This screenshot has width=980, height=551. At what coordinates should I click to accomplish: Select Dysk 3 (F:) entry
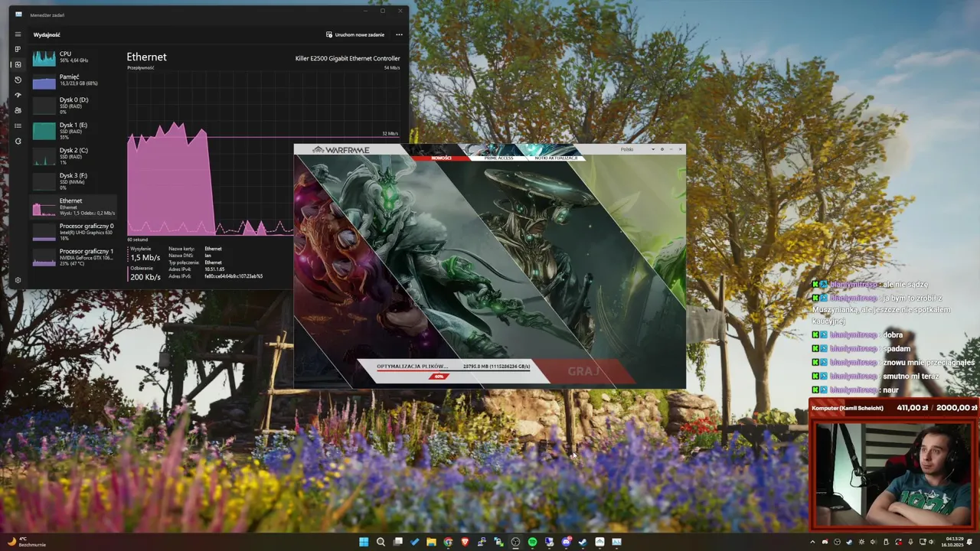[x=73, y=181]
